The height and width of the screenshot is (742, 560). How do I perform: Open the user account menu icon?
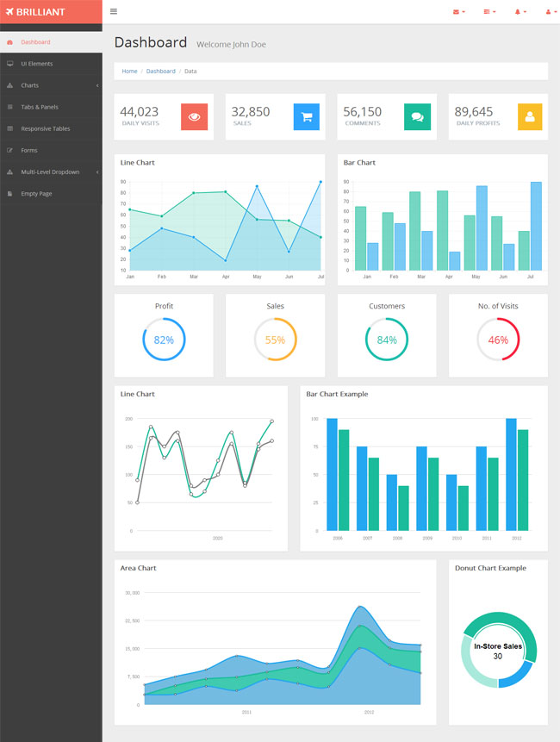(551, 12)
